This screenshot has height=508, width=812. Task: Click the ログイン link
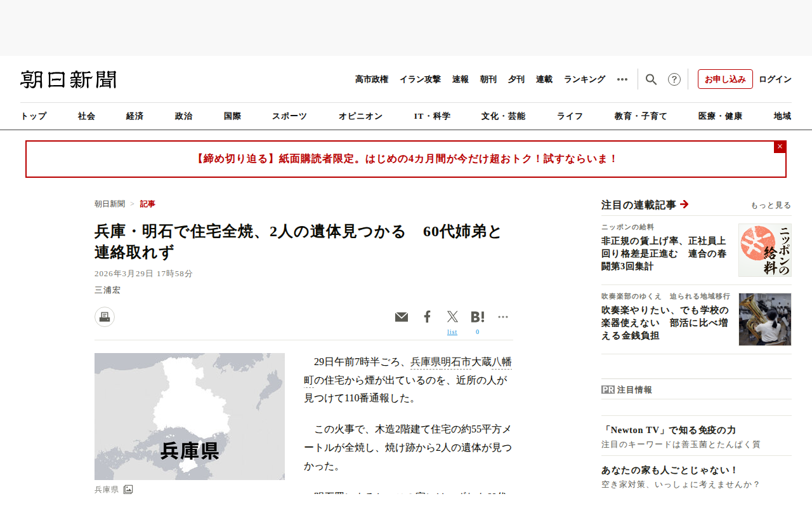click(x=775, y=79)
